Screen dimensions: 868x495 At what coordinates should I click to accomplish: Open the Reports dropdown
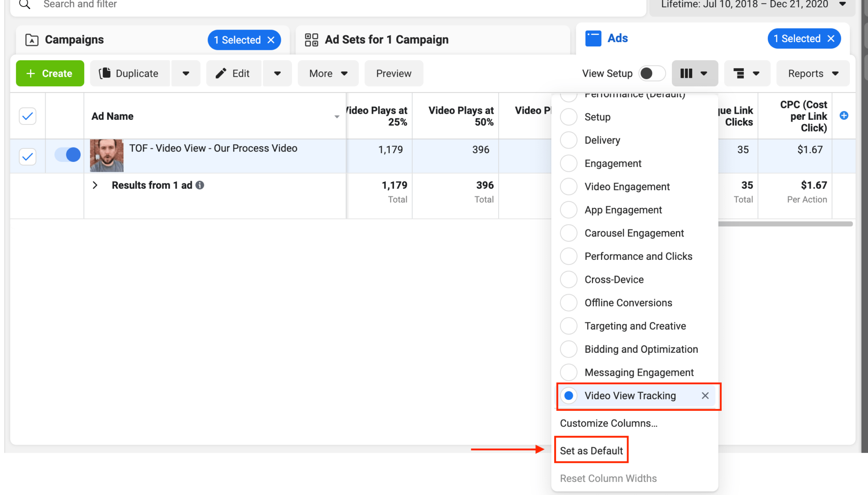coord(813,73)
